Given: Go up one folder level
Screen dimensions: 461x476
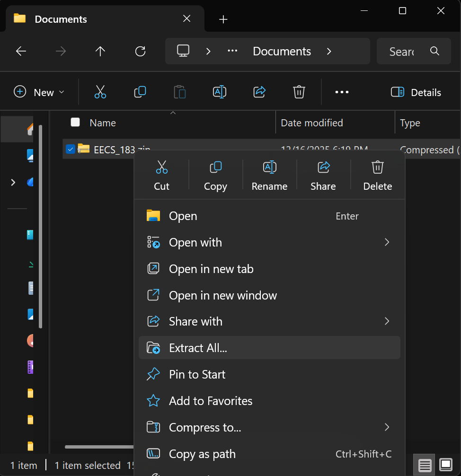Looking at the screenshot, I should tap(100, 51).
